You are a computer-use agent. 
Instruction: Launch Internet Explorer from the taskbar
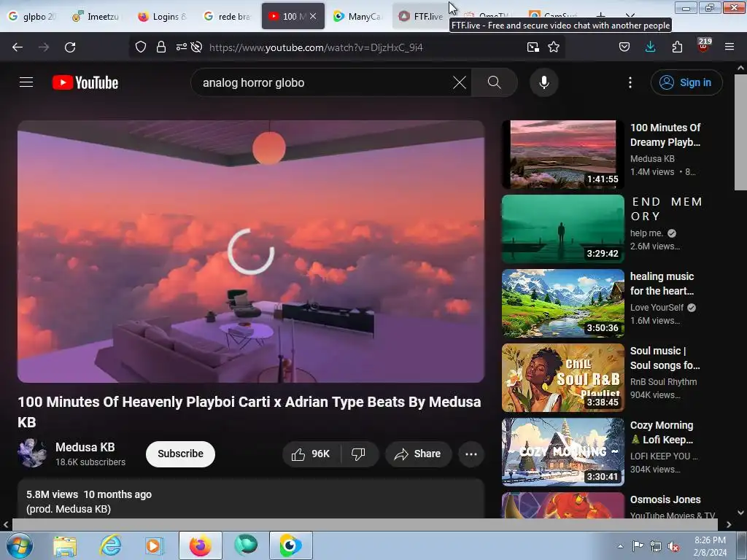[x=110, y=545]
